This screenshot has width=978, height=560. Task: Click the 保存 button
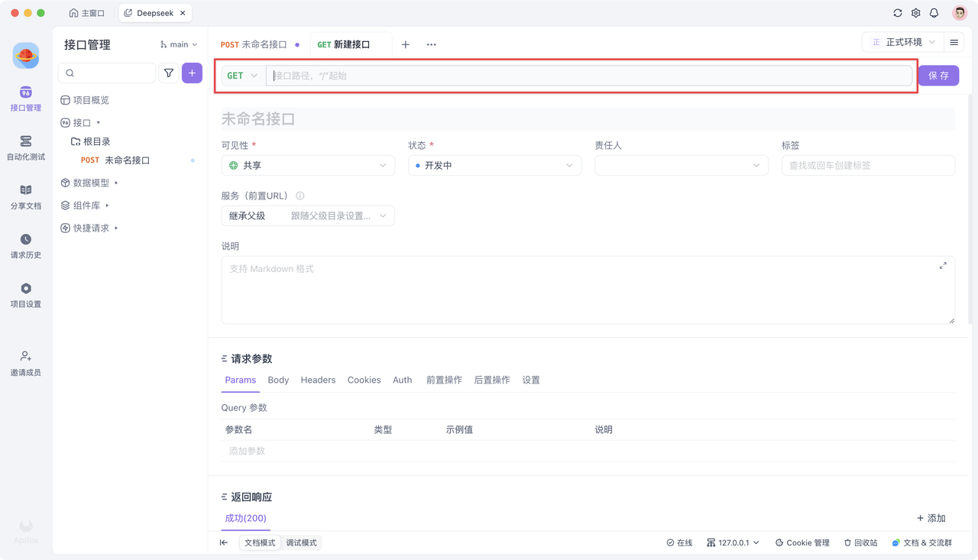click(x=938, y=76)
